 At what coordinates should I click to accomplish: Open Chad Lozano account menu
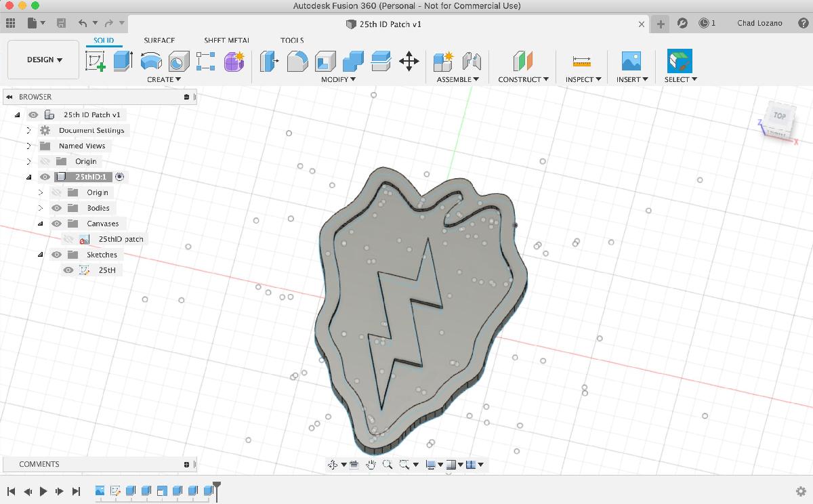(759, 23)
